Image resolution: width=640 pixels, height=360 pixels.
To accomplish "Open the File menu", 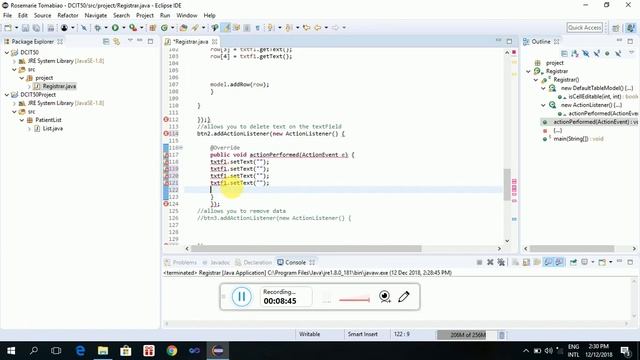I will tap(7, 16).
